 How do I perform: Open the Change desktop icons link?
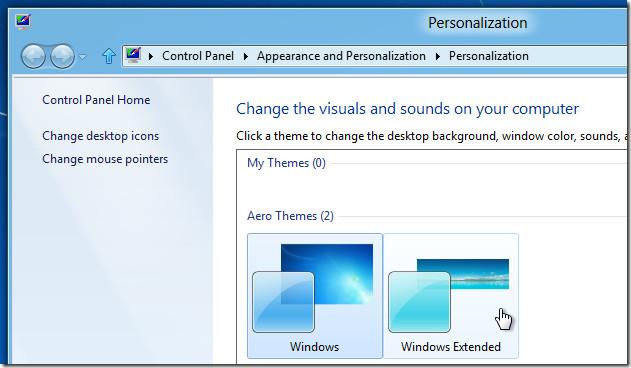point(101,136)
